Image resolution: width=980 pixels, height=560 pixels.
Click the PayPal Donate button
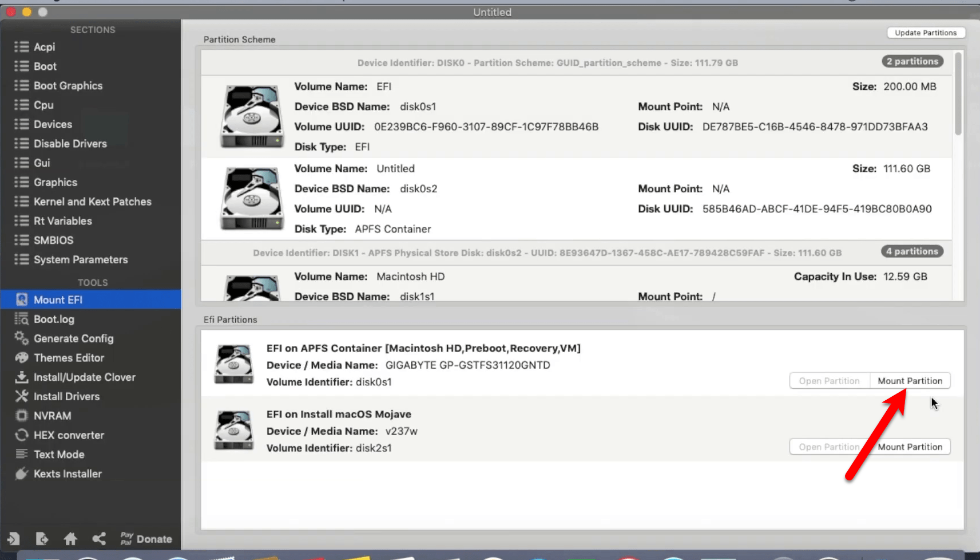coord(146,539)
